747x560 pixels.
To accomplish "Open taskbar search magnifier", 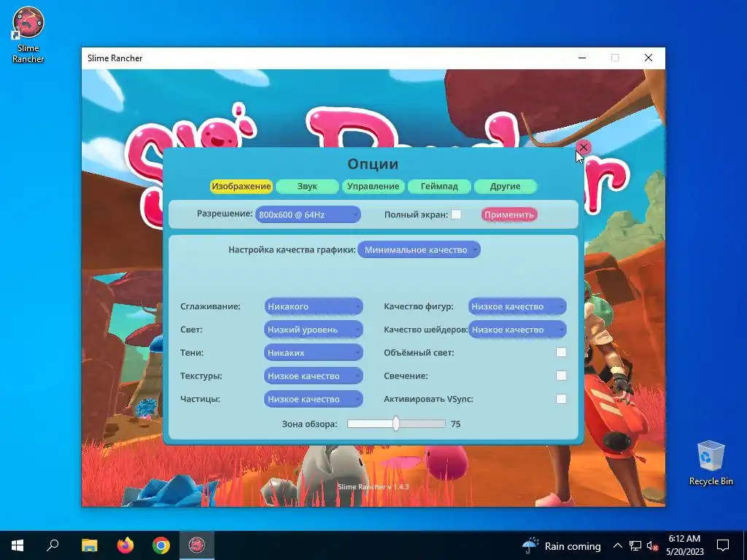I will pos(53,545).
